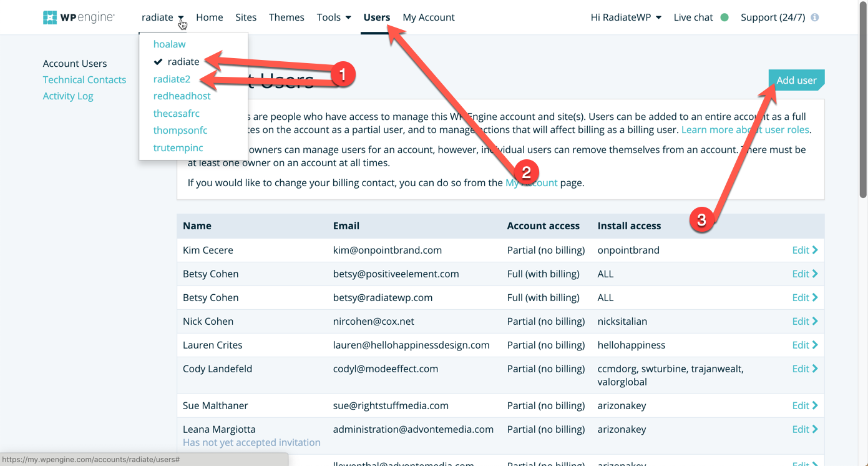Click the green Live chat status dot
868x466 pixels.
724,17
